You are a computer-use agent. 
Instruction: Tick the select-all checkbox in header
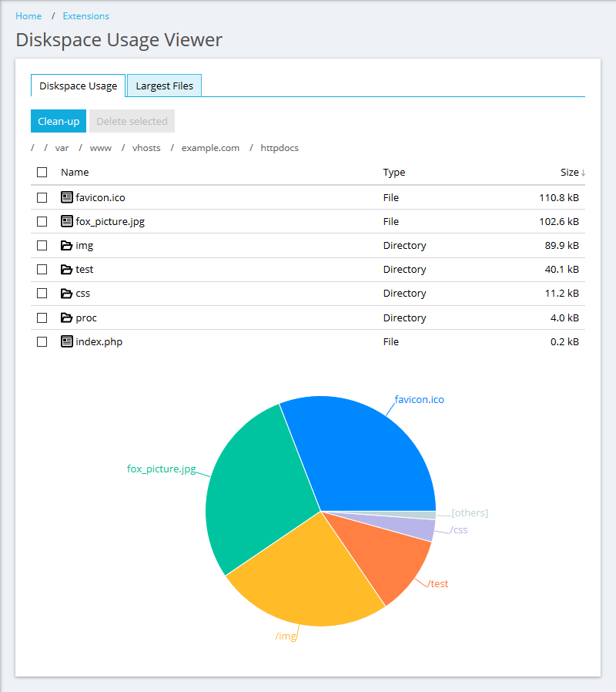point(42,173)
